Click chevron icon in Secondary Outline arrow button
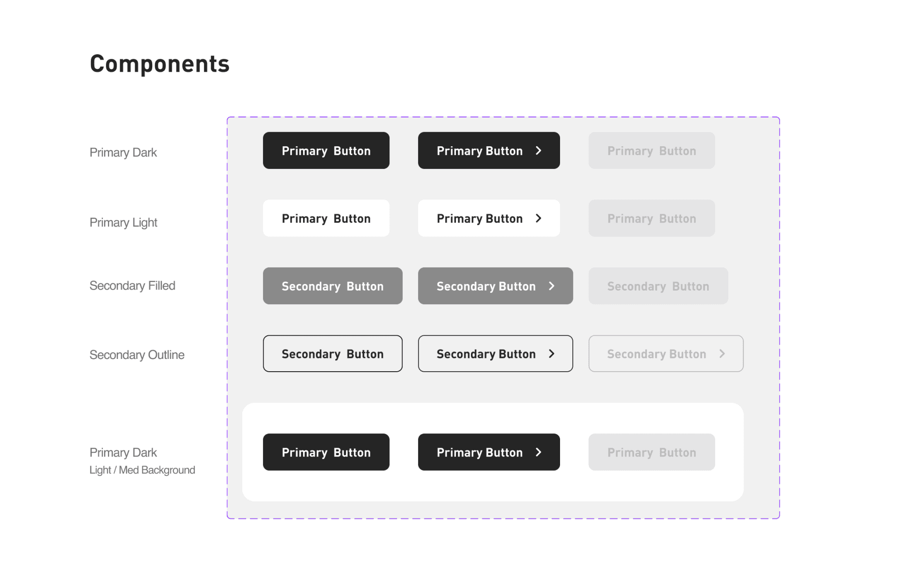This screenshot has height=566, width=924. pyautogui.click(x=552, y=354)
